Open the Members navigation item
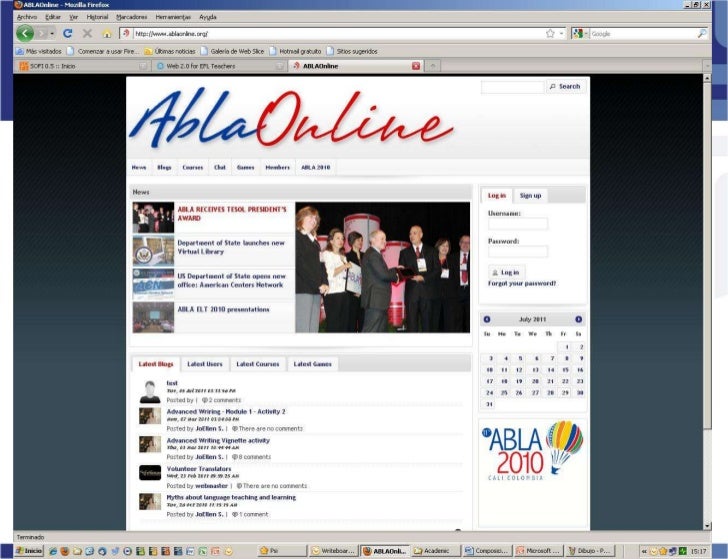The width and height of the screenshot is (728, 559). (277, 167)
